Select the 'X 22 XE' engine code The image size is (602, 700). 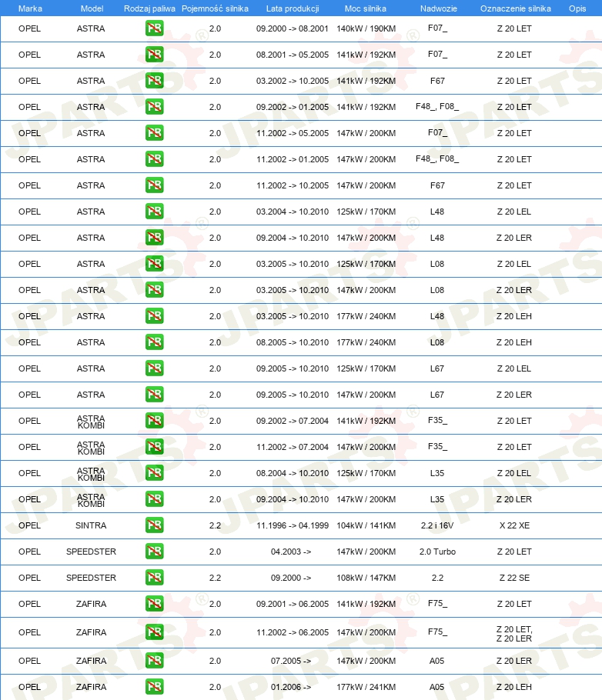pos(514,525)
